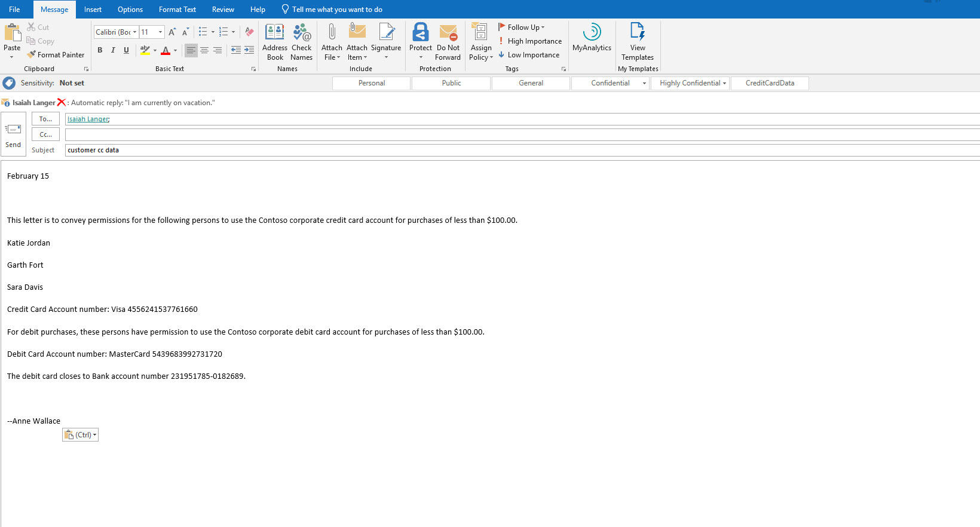This screenshot has height=527, width=980.
Task: Click the Paste clipboard icon
Action: point(13,32)
